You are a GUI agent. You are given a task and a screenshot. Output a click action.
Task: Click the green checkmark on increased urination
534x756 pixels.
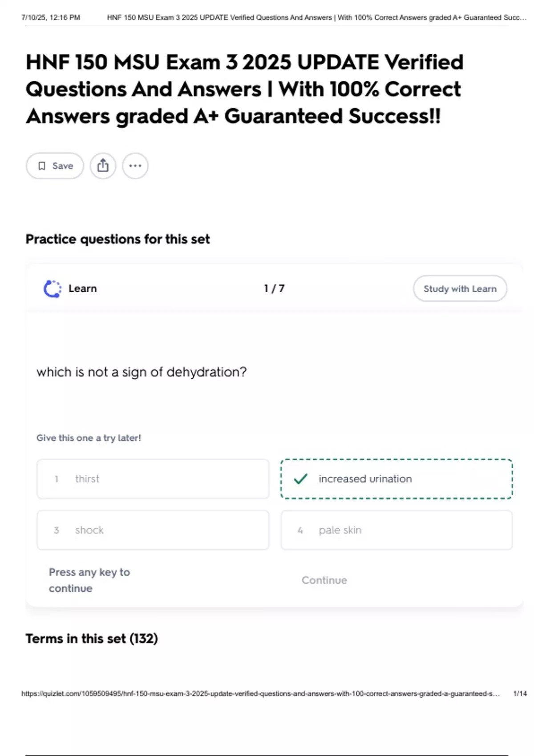point(301,479)
